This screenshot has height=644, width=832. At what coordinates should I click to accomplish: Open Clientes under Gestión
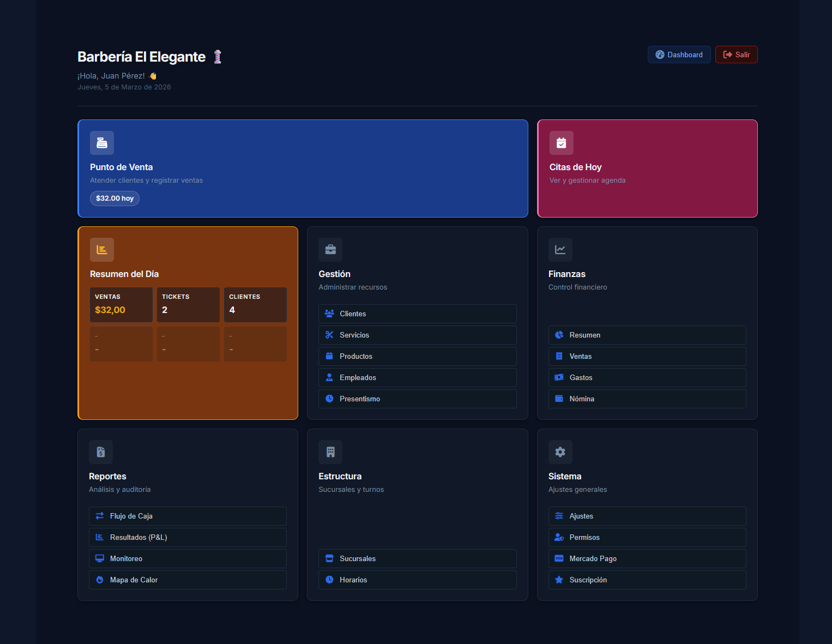click(417, 314)
